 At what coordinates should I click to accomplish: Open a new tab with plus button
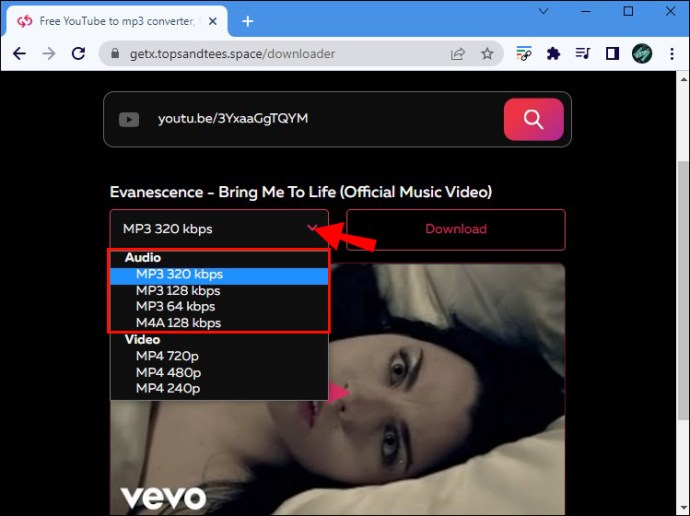tap(248, 21)
